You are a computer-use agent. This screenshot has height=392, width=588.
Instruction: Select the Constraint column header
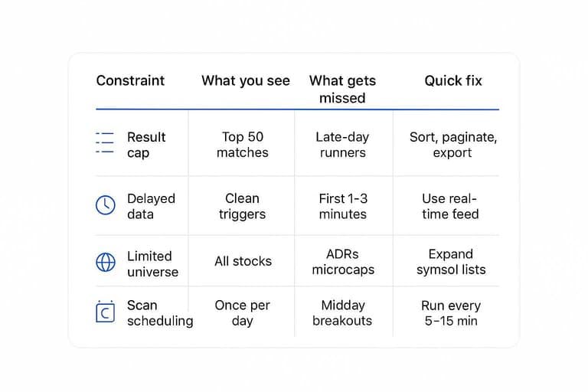[x=130, y=80]
